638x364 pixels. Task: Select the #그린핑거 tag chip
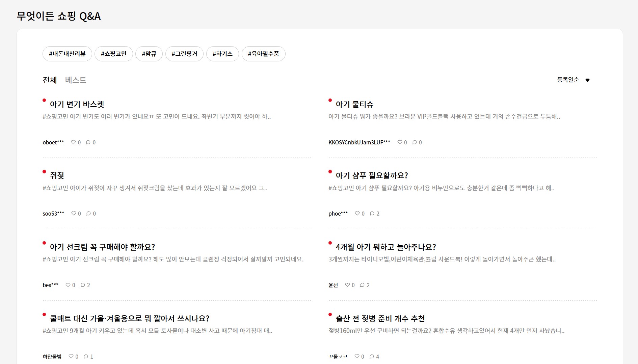(184, 54)
